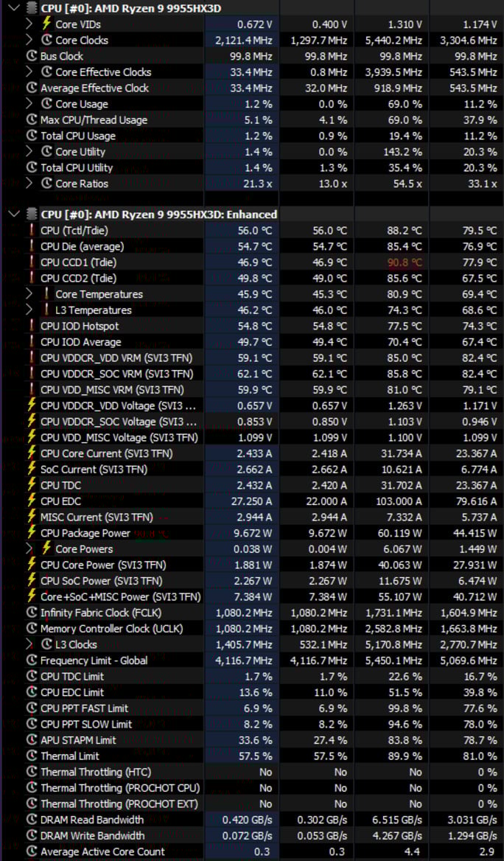
Task: Select the CPU VDDCR_SOC VRM (SVI3 TFN) row label
Action: 117,374
